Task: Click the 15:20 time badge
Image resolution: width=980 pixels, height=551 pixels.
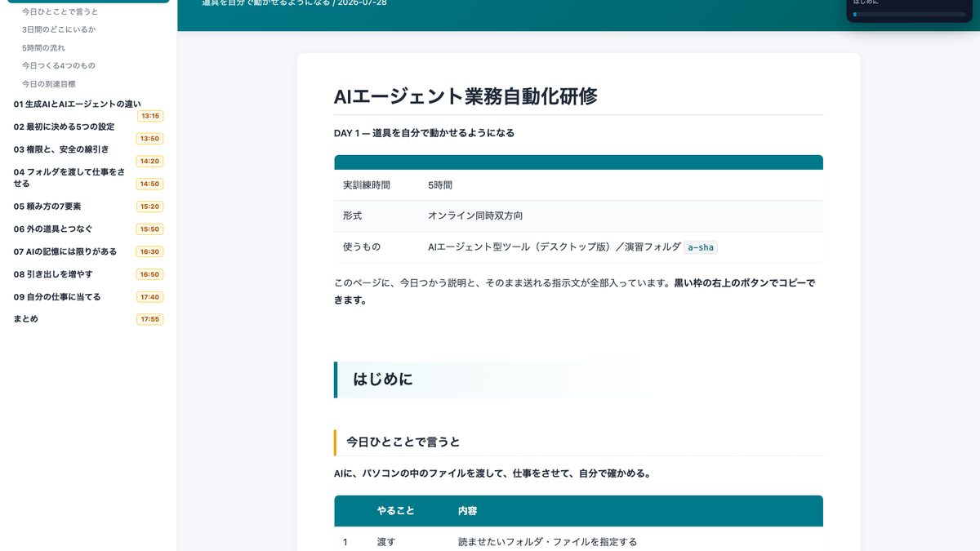Action: [x=149, y=207]
